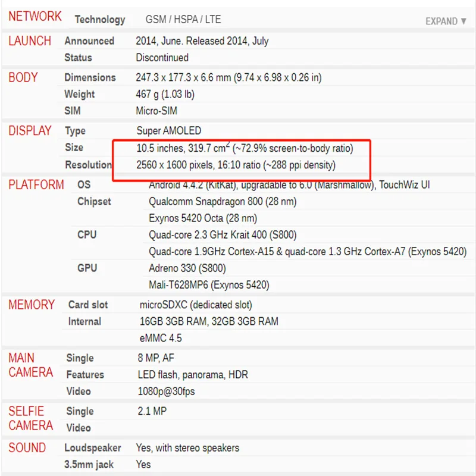Open the MAIN CAMERA section heading

click(31, 365)
